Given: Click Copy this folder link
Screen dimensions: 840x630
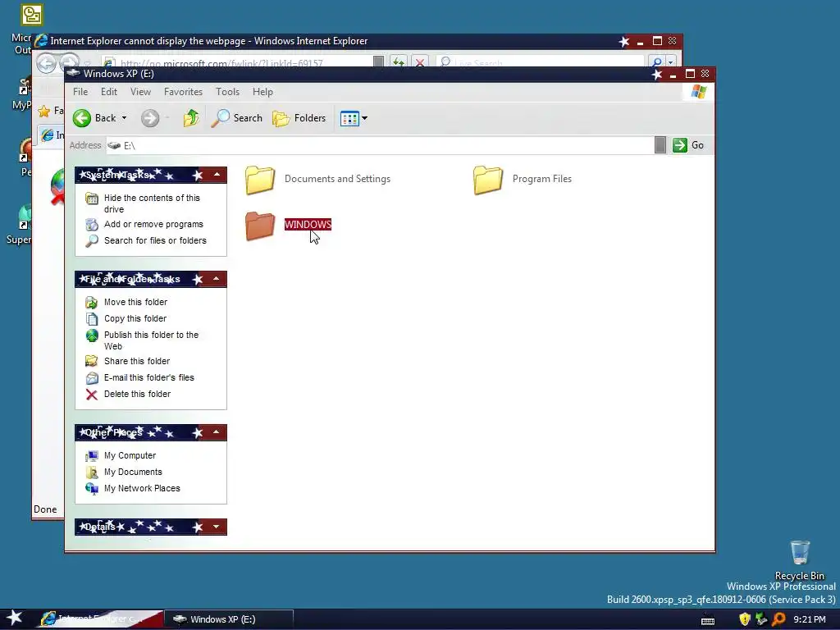Looking at the screenshot, I should point(135,318).
